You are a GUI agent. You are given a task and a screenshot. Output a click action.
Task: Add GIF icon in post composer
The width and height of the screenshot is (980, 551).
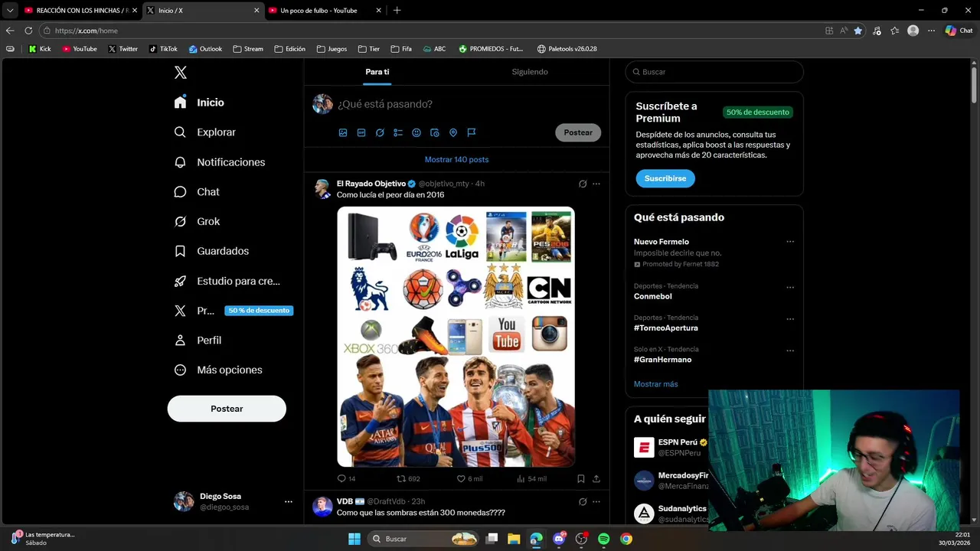pos(361,132)
